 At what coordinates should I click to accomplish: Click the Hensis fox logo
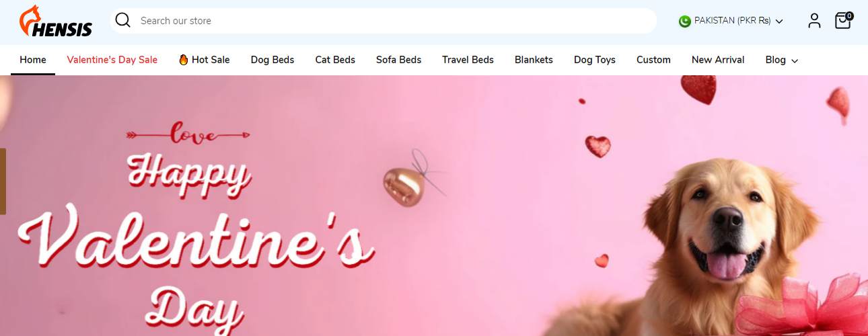click(x=56, y=22)
